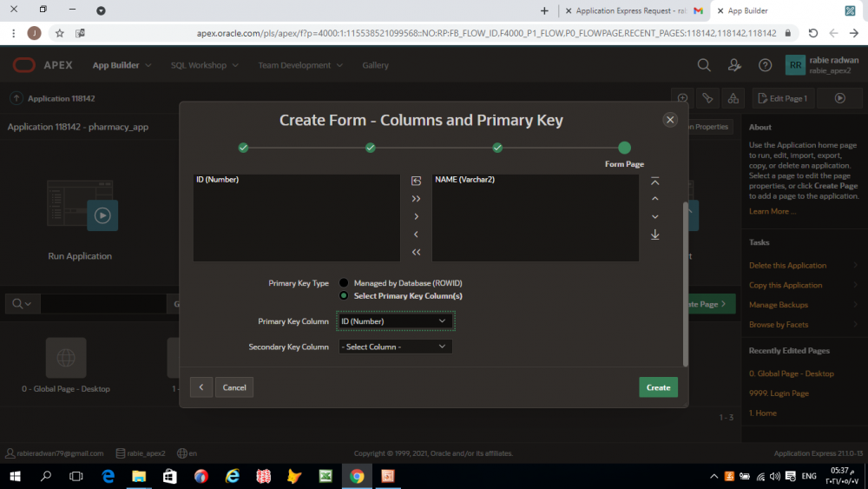The image size is (868, 489).
Task: Reload the page
Action: point(812,33)
